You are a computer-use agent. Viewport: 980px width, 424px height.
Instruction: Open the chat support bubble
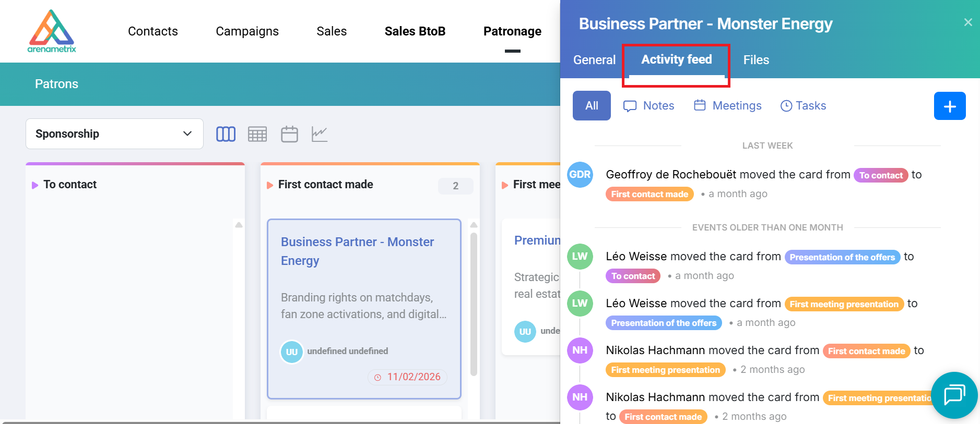click(x=954, y=395)
